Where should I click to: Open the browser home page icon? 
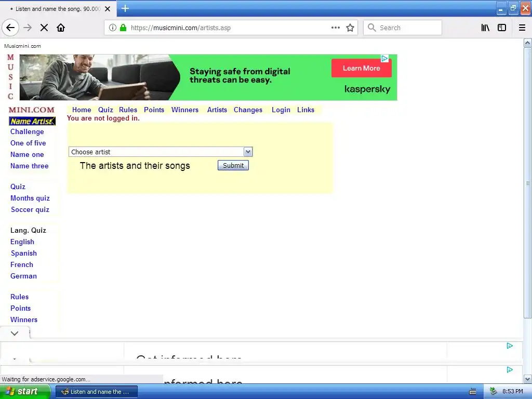pyautogui.click(x=61, y=28)
